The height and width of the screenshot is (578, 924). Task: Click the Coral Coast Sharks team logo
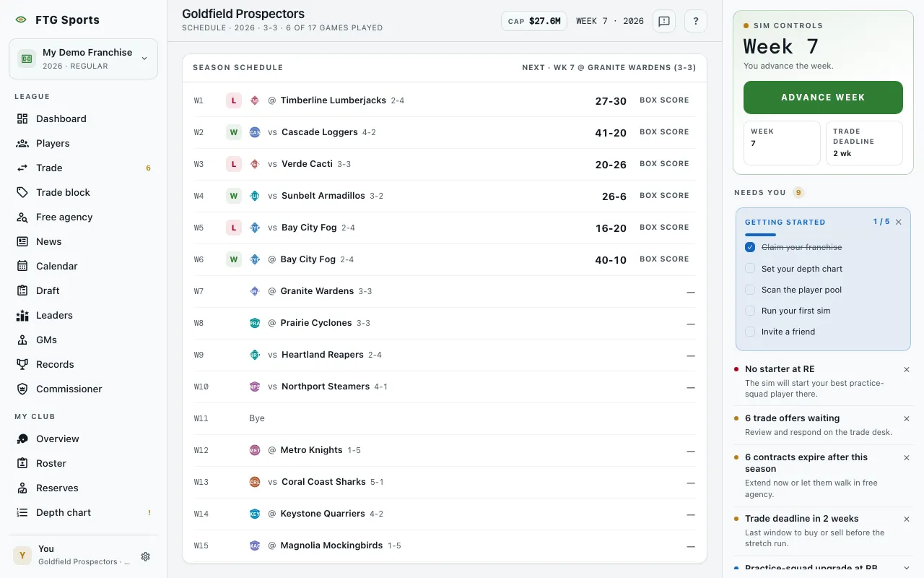[255, 482]
